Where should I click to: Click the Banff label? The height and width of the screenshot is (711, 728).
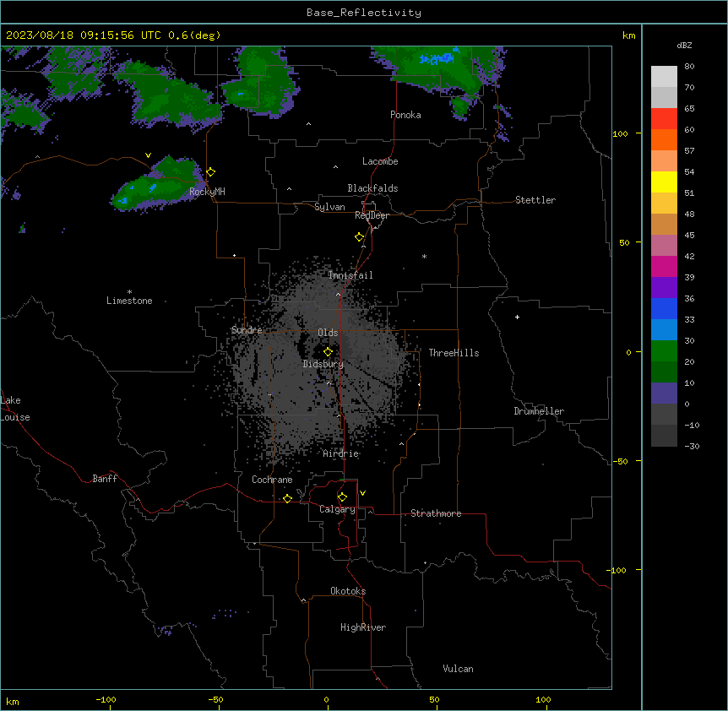(105, 479)
